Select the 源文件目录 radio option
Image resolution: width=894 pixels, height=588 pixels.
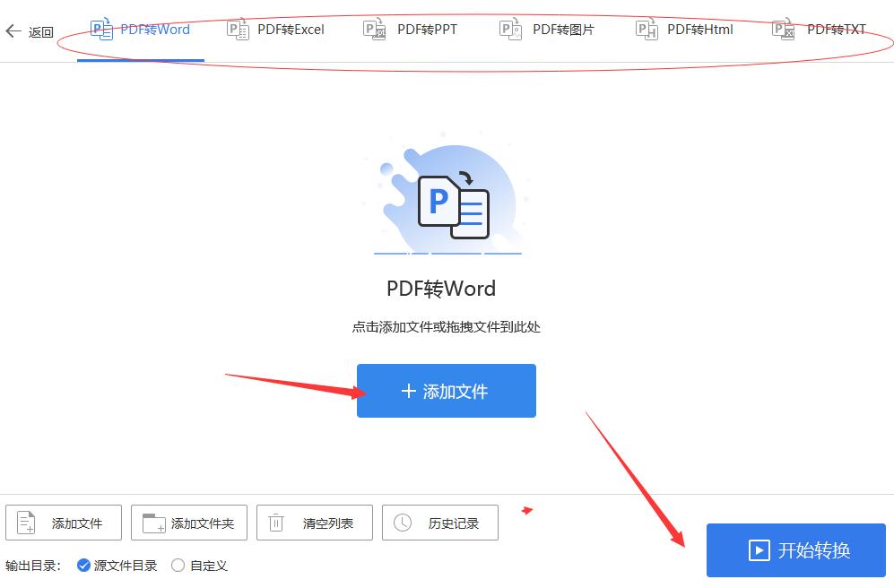(83, 566)
